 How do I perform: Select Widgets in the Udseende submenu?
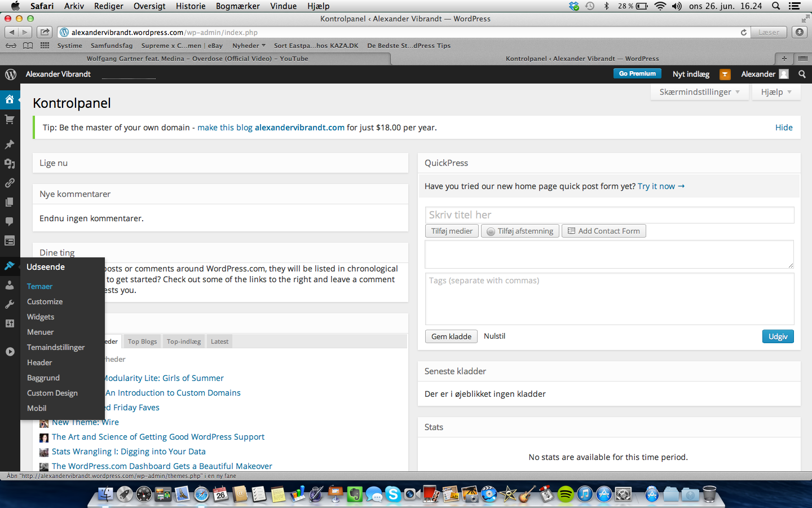41,317
